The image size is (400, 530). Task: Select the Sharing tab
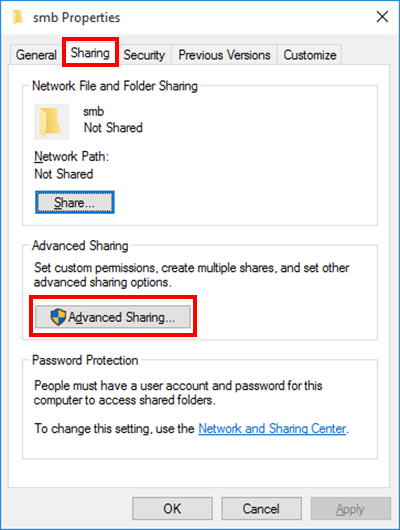(x=90, y=53)
